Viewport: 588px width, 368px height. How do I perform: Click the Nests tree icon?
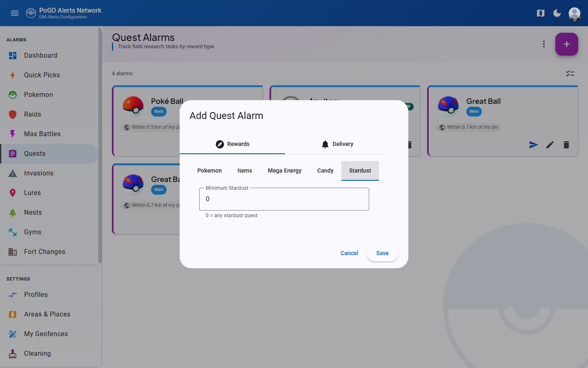(13, 213)
